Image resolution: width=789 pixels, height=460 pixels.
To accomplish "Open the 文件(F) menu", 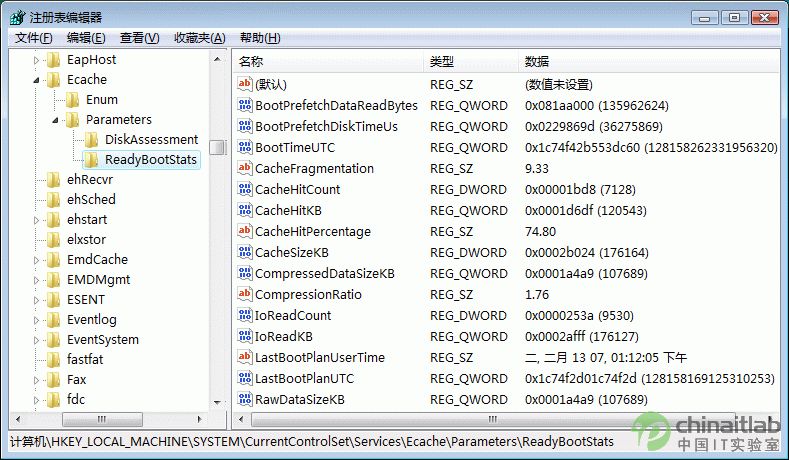I will pos(33,38).
